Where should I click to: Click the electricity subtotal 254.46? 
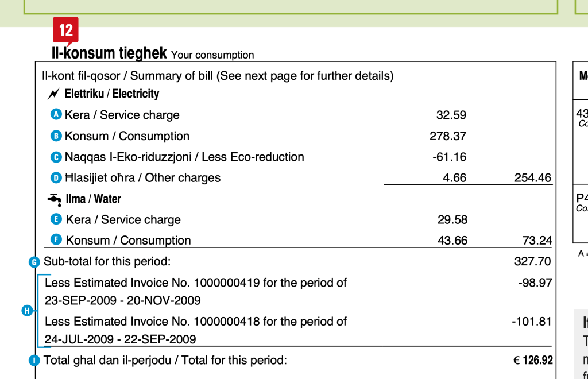click(x=532, y=178)
